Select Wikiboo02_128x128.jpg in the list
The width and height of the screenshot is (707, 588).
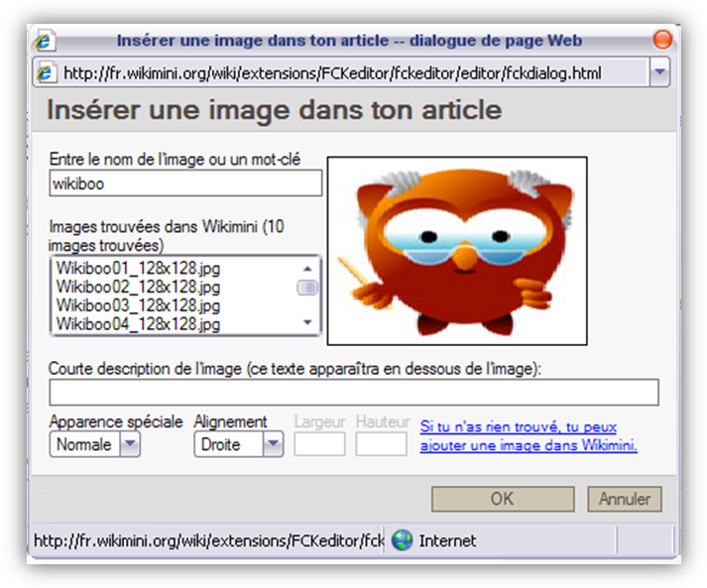[138, 287]
